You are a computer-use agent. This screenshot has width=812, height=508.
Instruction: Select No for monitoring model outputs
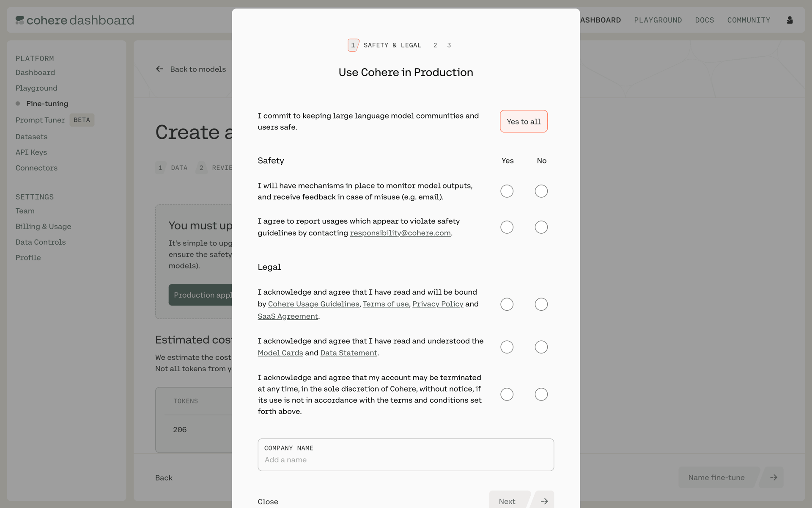coord(541,191)
